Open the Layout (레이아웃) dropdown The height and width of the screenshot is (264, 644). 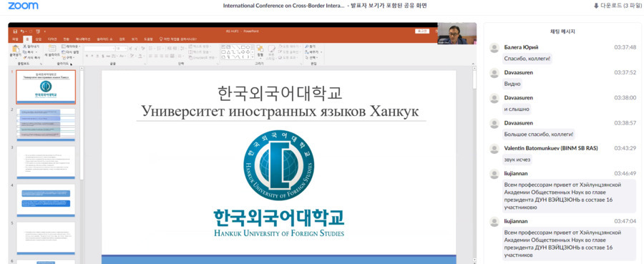[71, 47]
